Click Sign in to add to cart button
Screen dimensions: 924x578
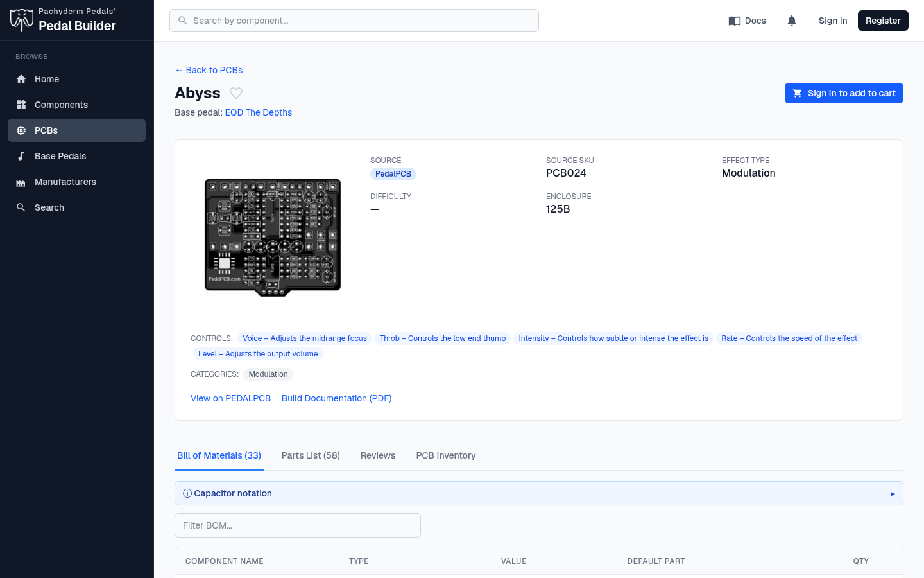click(x=844, y=93)
